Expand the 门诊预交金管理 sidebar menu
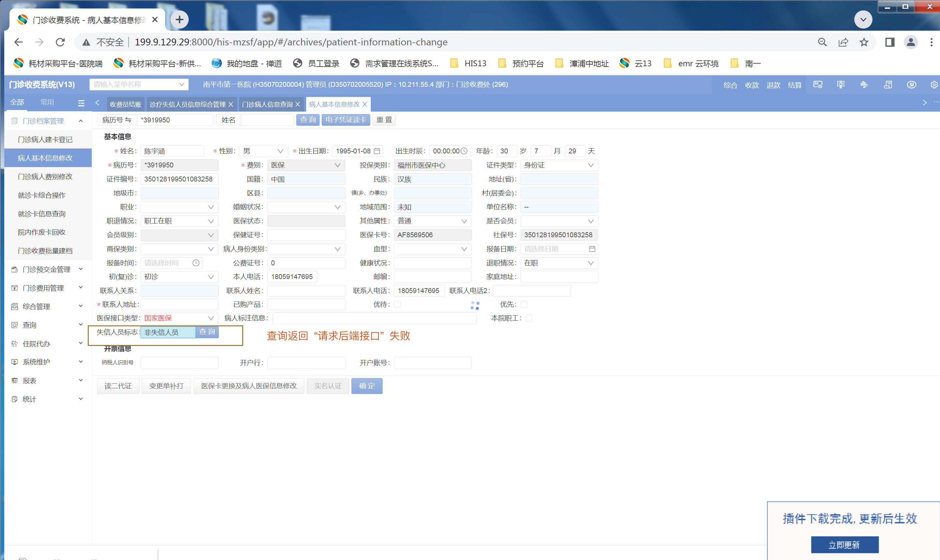940x560 pixels. [46, 270]
